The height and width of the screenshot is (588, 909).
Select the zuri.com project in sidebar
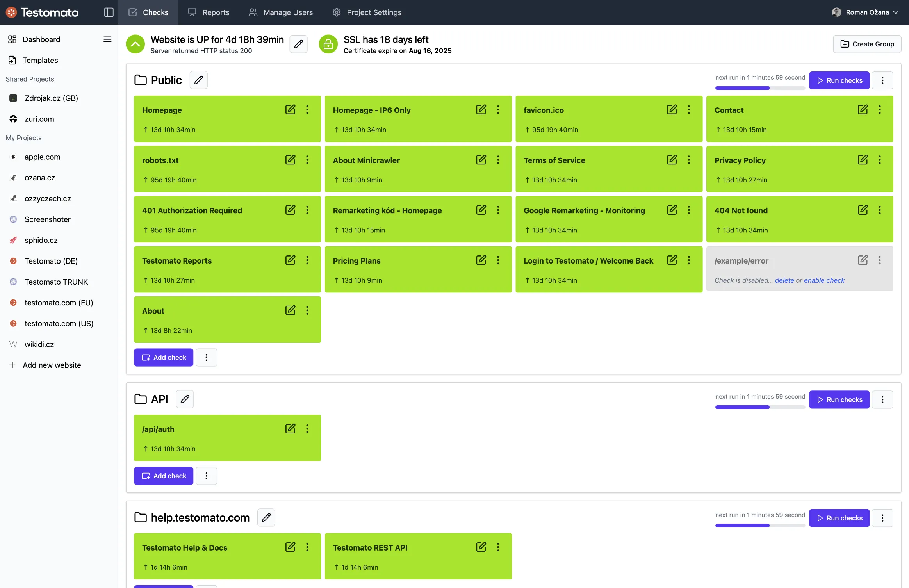(39, 119)
